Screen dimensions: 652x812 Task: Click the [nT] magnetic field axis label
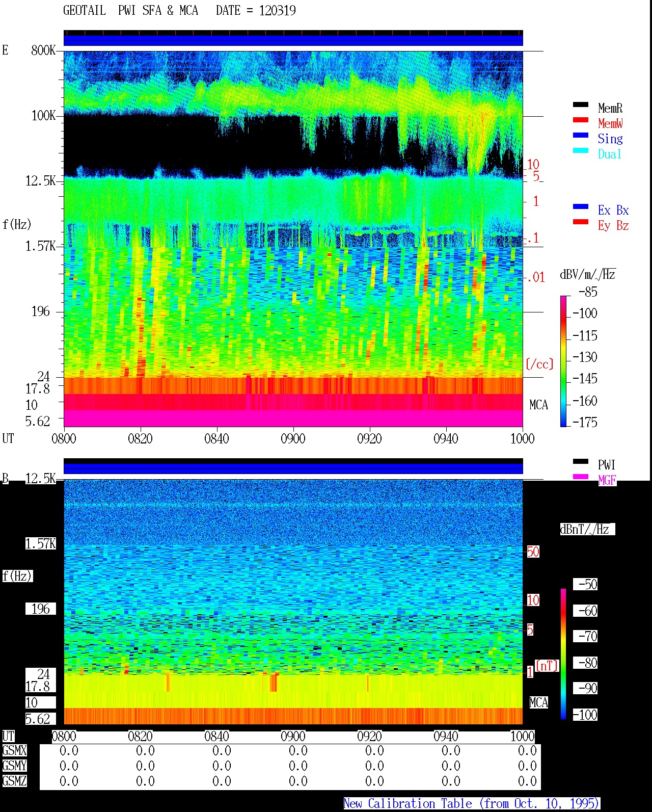point(547,665)
